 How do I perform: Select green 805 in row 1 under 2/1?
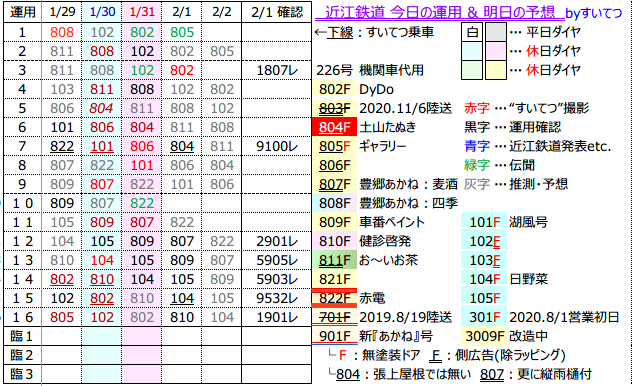pyautogui.click(x=182, y=32)
